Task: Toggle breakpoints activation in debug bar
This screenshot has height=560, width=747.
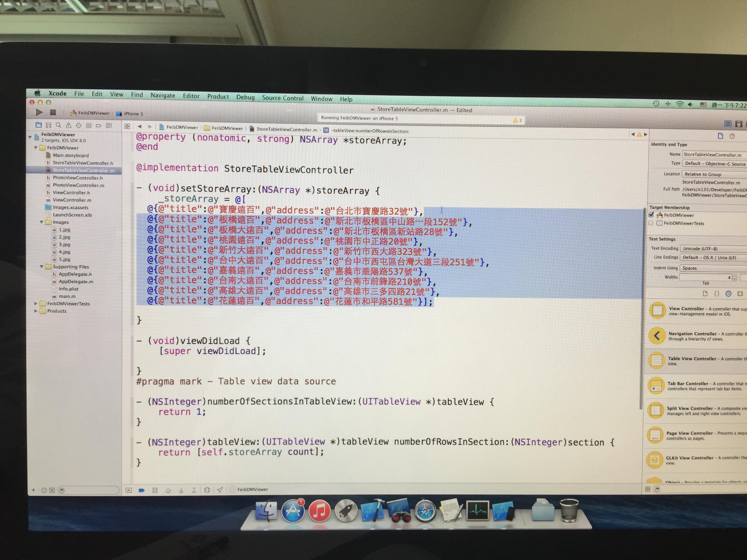Action: [x=142, y=490]
